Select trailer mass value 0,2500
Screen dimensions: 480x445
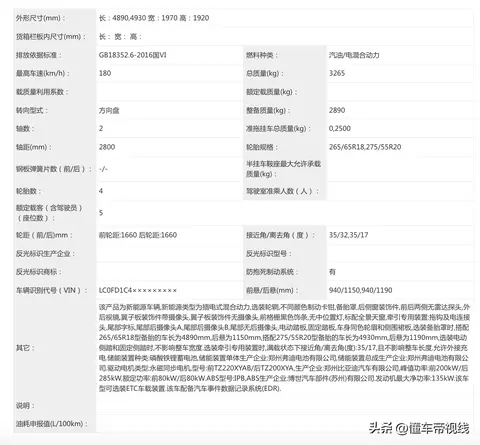point(339,128)
